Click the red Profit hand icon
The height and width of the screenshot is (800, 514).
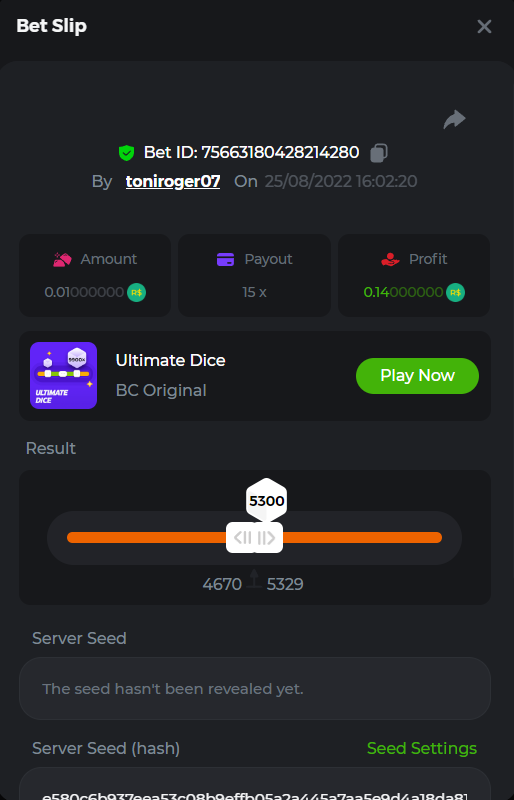point(390,260)
